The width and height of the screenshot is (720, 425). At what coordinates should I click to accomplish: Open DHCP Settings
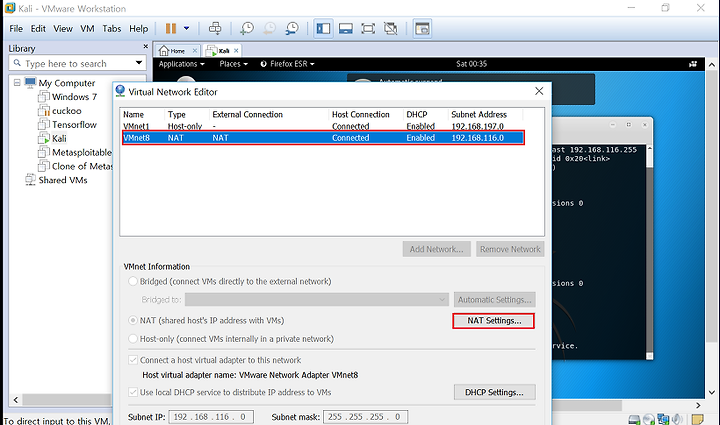(495, 392)
